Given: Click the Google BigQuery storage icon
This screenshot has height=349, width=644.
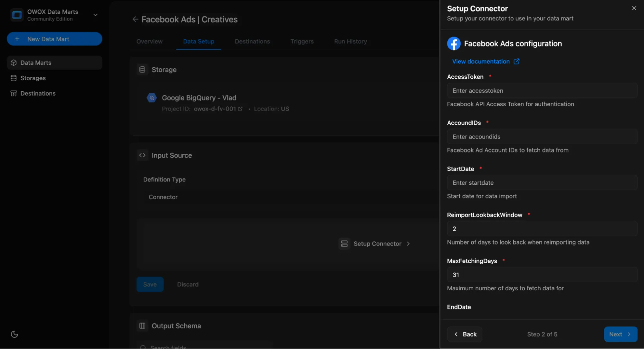Looking at the screenshot, I should point(152,98).
